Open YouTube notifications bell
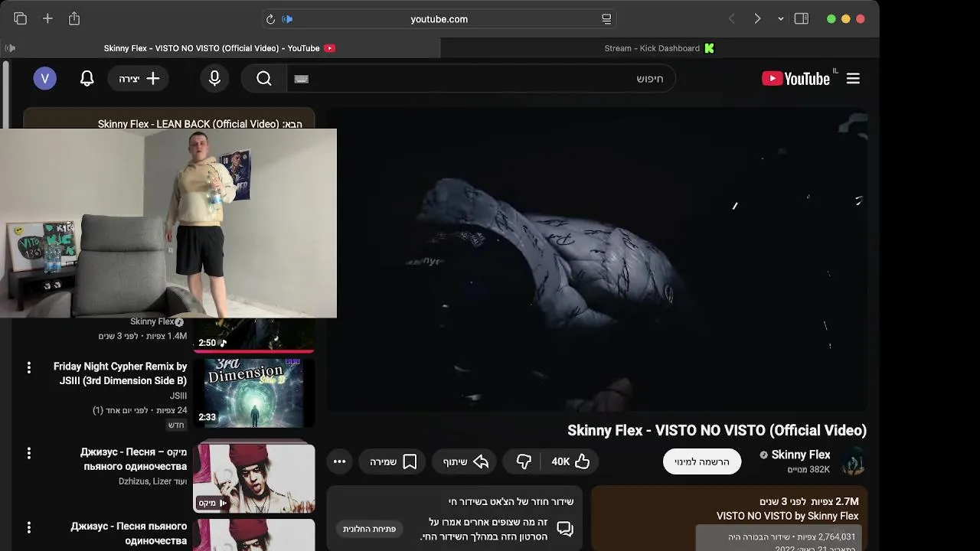 [87, 78]
